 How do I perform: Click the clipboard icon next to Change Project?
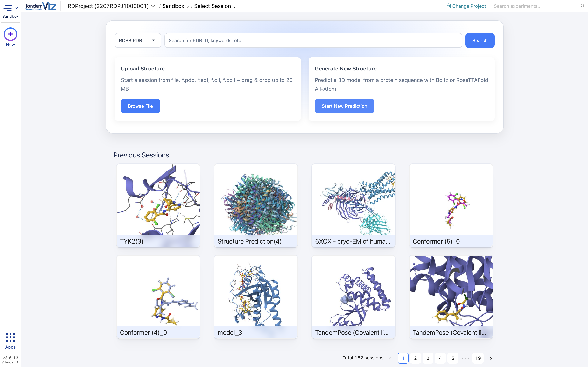point(449,5)
